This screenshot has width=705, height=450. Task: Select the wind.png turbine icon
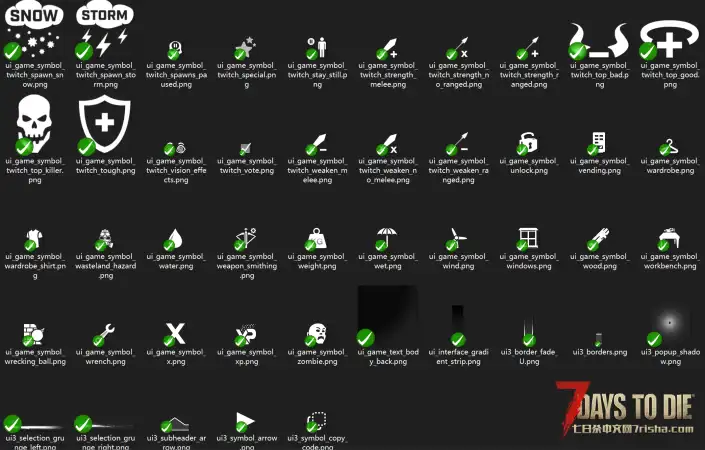tap(457, 239)
